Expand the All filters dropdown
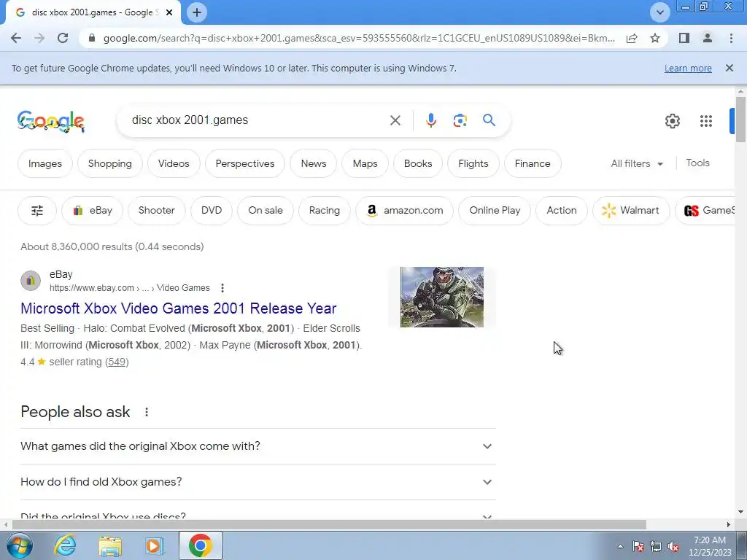The width and height of the screenshot is (747, 560). pyautogui.click(x=637, y=163)
